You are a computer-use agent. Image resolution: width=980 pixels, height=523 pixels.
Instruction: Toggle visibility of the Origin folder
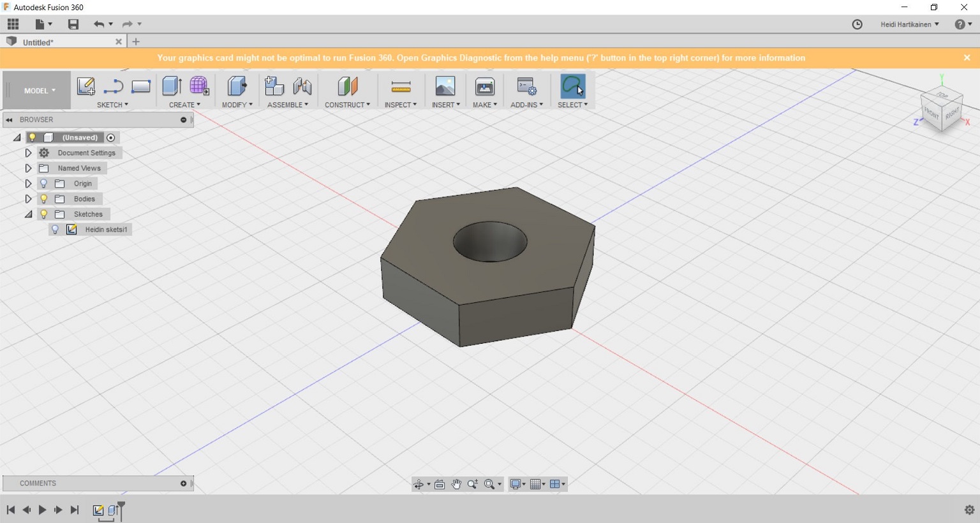(43, 184)
